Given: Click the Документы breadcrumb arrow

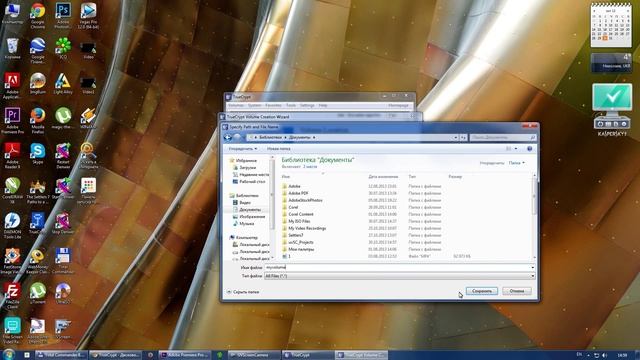Looking at the screenshot, I should point(314,138).
